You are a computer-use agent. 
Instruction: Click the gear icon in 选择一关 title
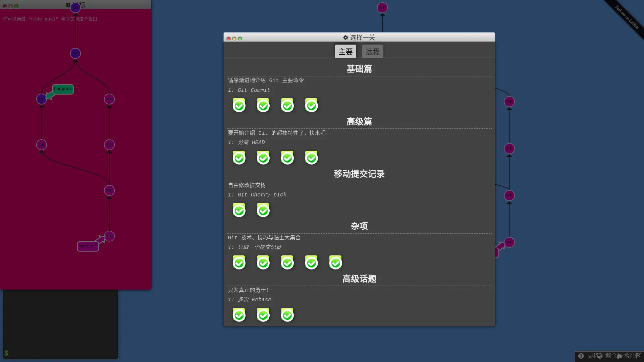pos(345,38)
